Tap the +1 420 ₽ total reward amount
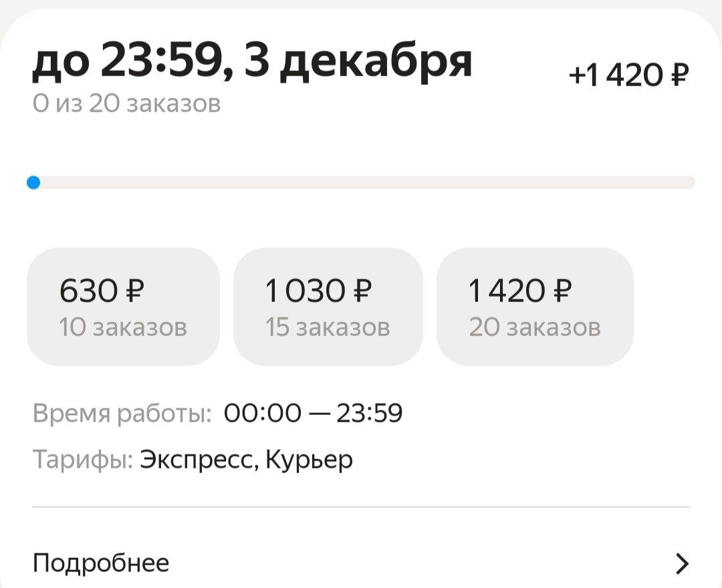The width and height of the screenshot is (722, 588). (x=628, y=74)
